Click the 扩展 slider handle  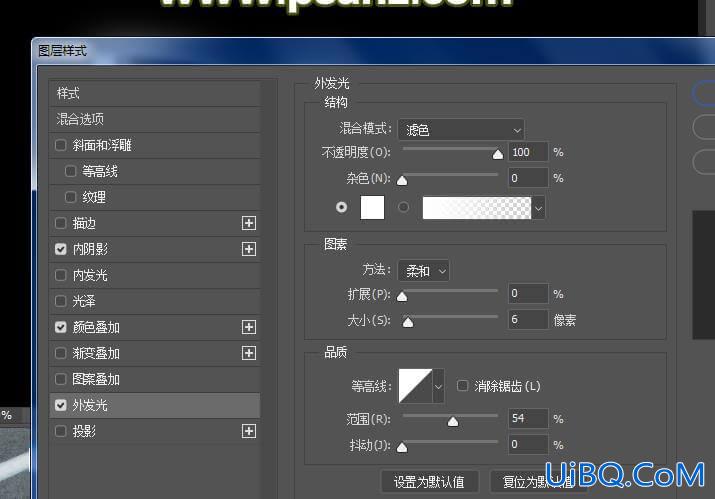tap(402, 297)
